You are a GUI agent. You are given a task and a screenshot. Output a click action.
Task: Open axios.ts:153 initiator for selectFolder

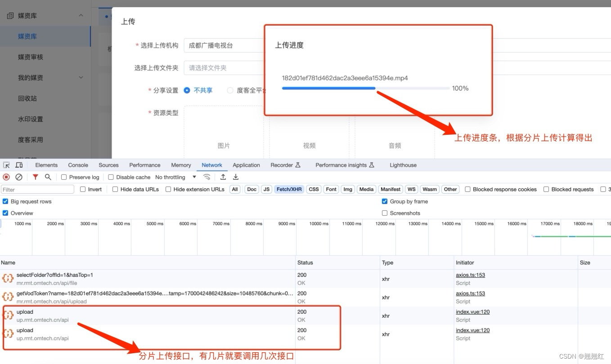click(x=470, y=275)
